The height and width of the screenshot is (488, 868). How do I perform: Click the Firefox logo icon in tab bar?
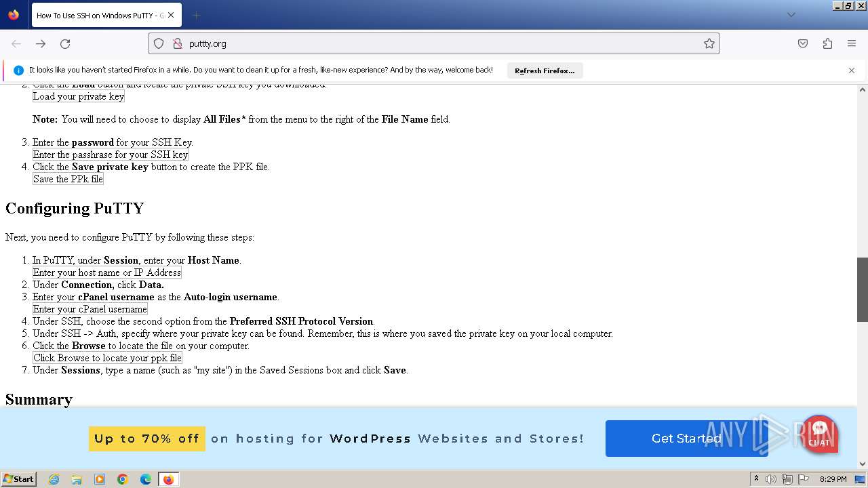(14, 15)
